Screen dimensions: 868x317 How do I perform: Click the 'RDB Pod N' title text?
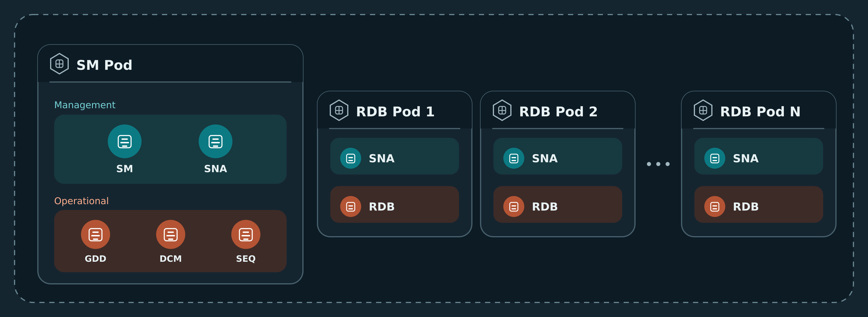760,112
